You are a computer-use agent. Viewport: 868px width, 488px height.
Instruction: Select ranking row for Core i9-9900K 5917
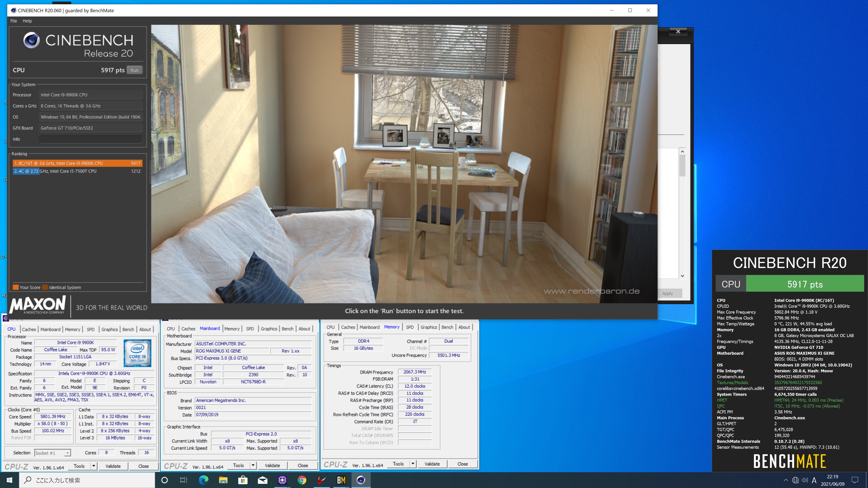coord(77,163)
